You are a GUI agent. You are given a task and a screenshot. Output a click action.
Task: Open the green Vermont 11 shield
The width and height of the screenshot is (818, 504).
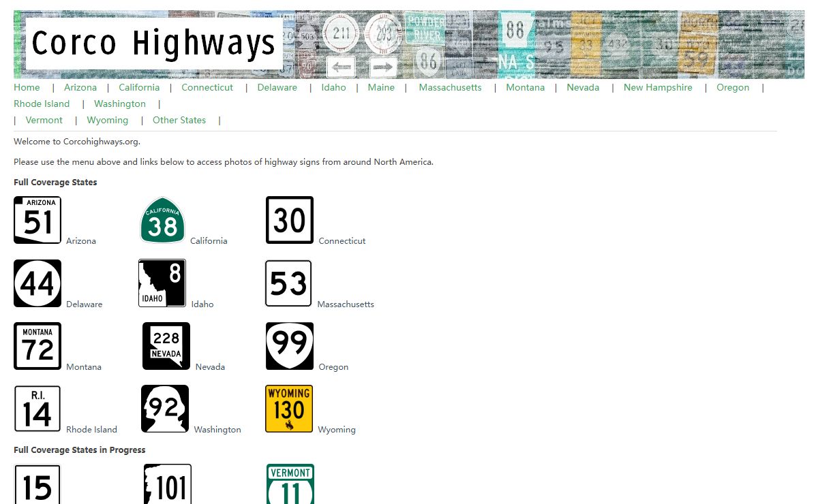pyautogui.click(x=290, y=484)
